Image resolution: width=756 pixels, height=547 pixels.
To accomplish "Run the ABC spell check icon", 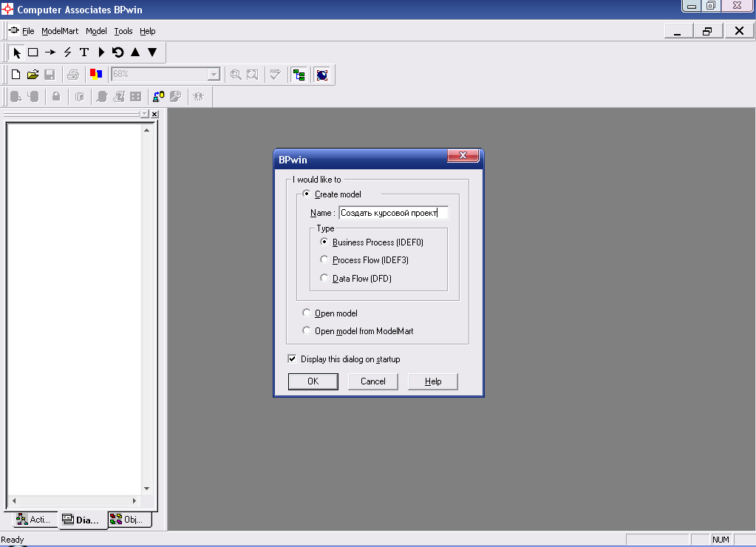I will click(x=276, y=74).
